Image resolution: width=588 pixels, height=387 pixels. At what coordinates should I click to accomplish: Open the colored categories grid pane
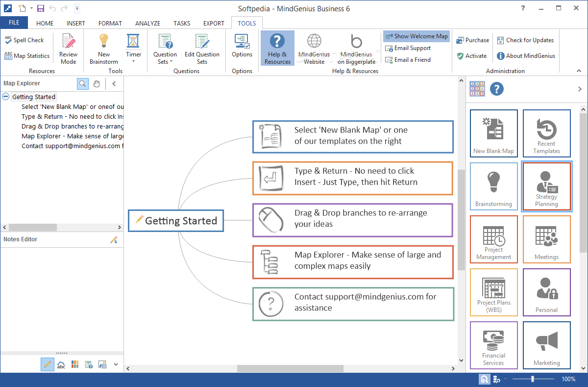[x=75, y=364]
